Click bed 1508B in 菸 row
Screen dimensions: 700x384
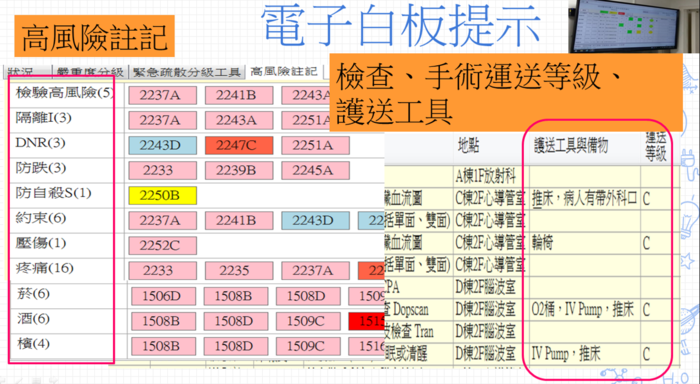pyautogui.click(x=236, y=296)
